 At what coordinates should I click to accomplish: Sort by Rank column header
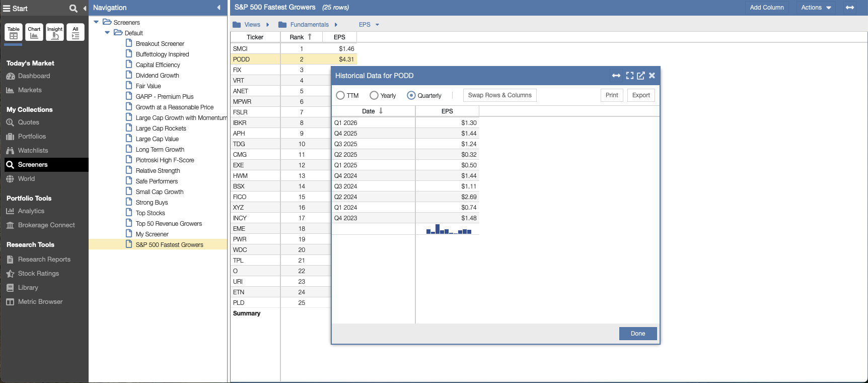[301, 37]
